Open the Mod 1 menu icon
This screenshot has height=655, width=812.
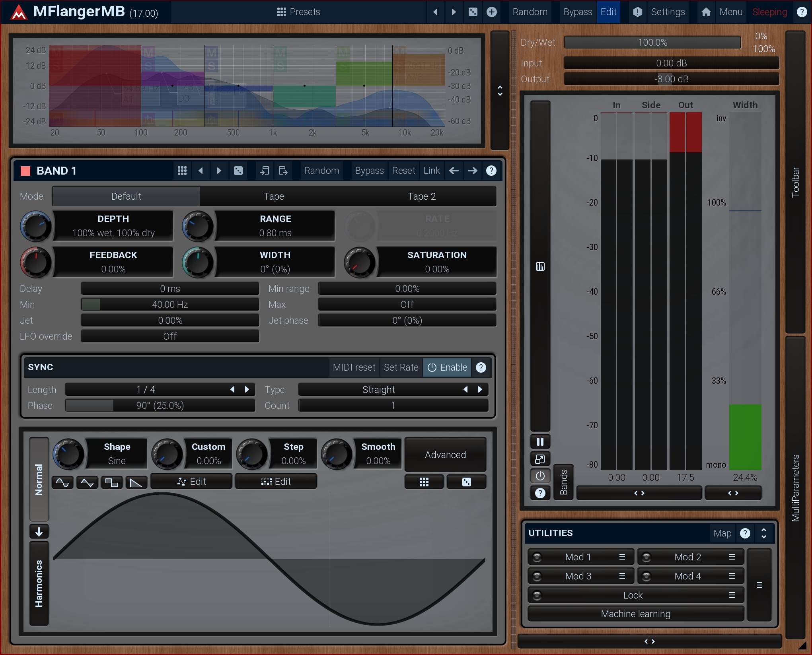coord(622,557)
